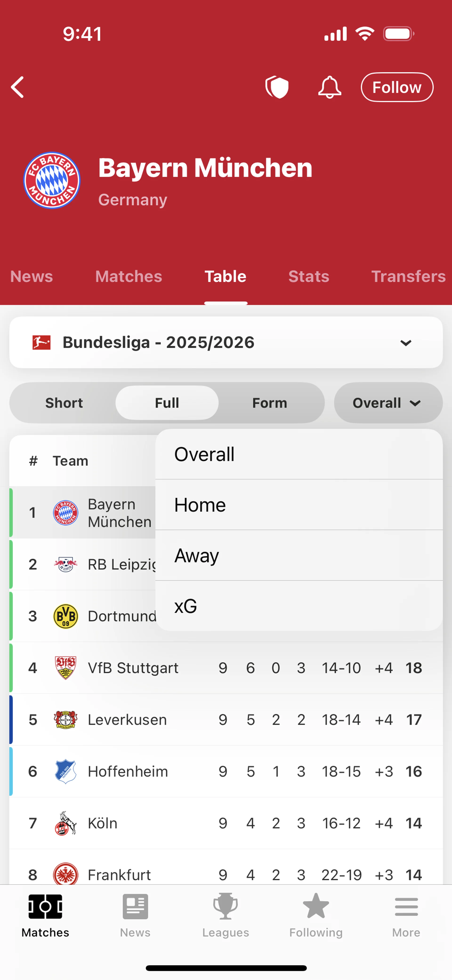The image size is (452, 980).
Task: Switch table view to Full
Action: point(167,403)
